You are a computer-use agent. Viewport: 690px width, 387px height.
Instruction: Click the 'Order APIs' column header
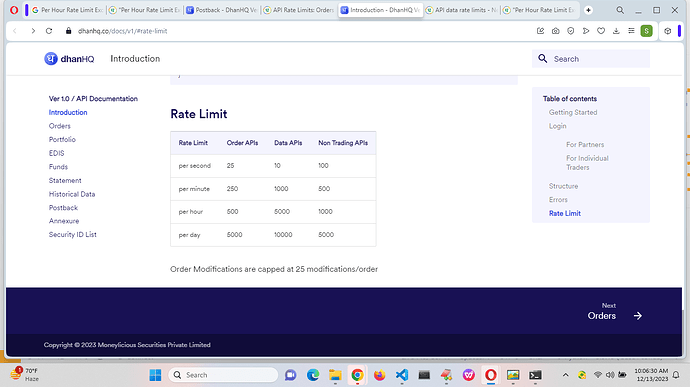point(242,143)
